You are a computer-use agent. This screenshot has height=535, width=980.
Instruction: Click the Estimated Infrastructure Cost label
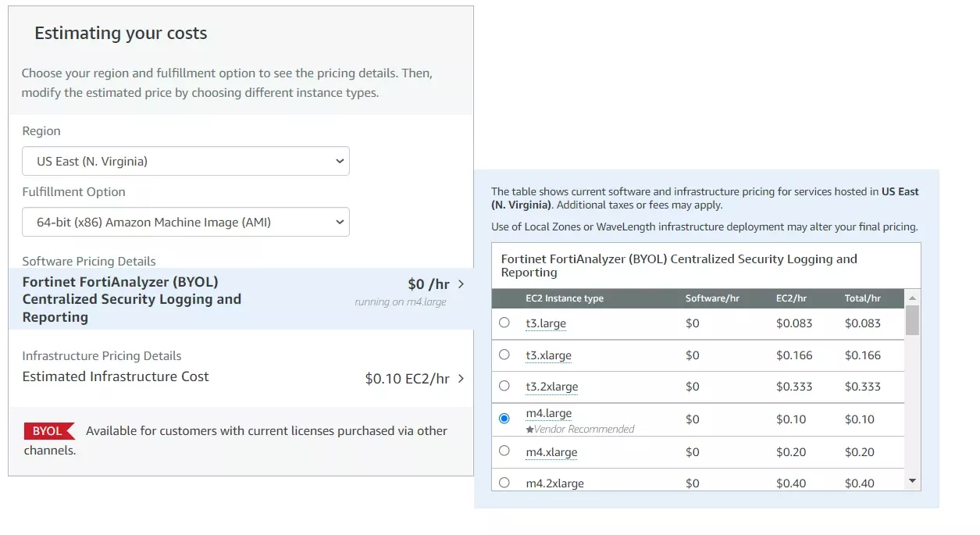point(116,376)
